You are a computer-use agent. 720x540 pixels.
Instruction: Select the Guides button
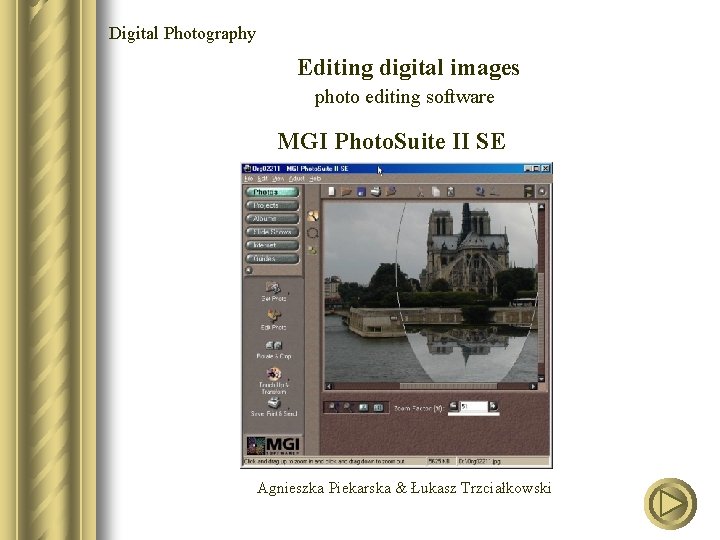point(272,259)
